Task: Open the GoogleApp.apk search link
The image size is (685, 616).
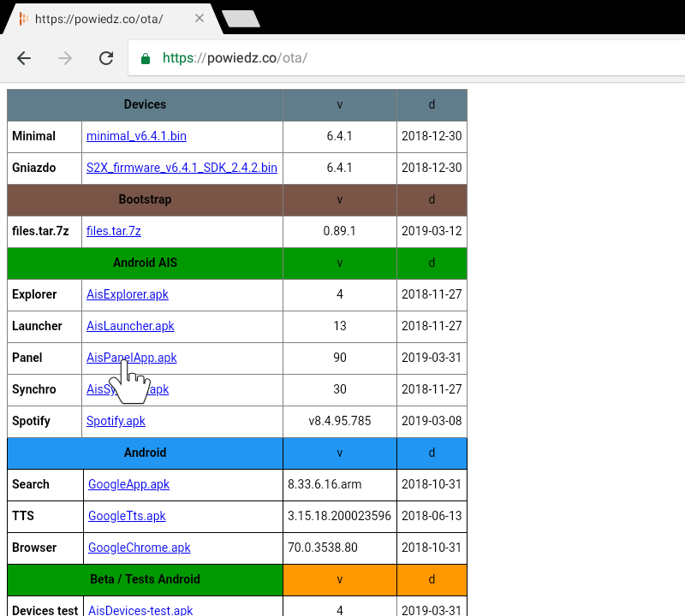Action: pyautogui.click(x=128, y=484)
